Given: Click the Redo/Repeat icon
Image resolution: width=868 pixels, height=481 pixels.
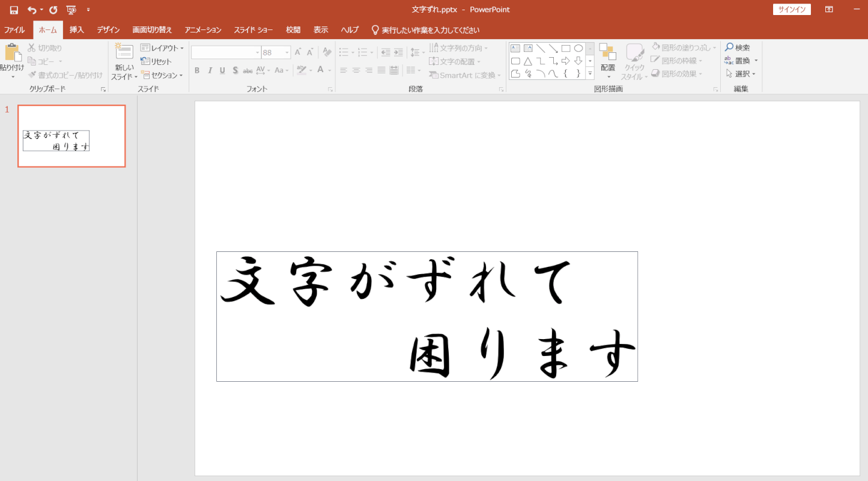Looking at the screenshot, I should point(53,10).
